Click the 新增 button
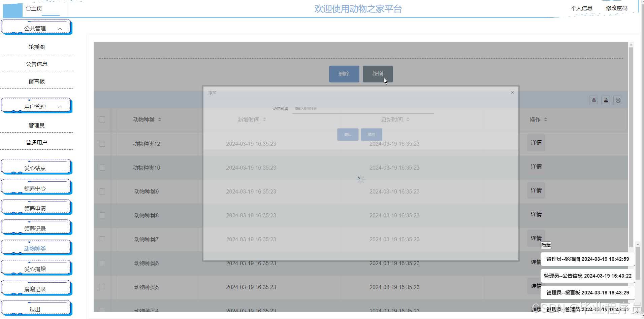644x319 pixels. tap(378, 74)
